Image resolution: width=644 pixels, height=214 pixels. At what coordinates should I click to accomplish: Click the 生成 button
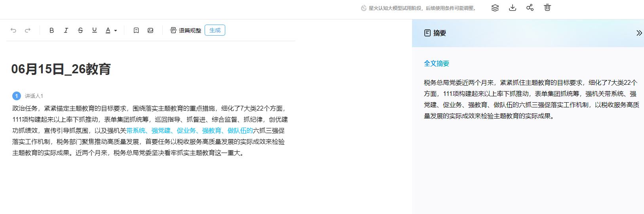pyautogui.click(x=215, y=30)
